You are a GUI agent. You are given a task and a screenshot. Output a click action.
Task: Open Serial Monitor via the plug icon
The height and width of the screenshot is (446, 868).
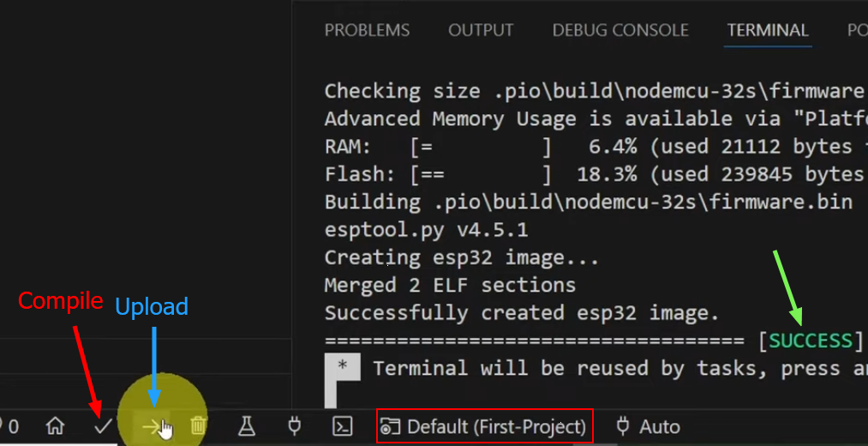(295, 426)
